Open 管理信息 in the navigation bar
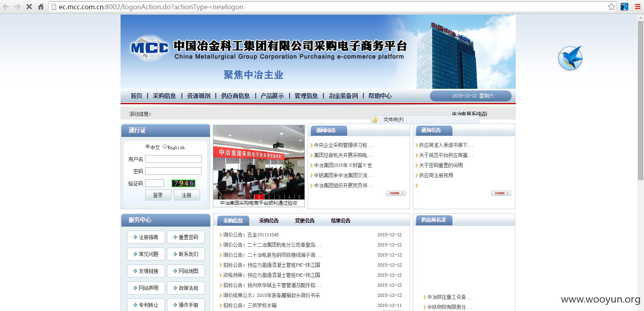Screen dimensions: 644x311 [x=306, y=96]
